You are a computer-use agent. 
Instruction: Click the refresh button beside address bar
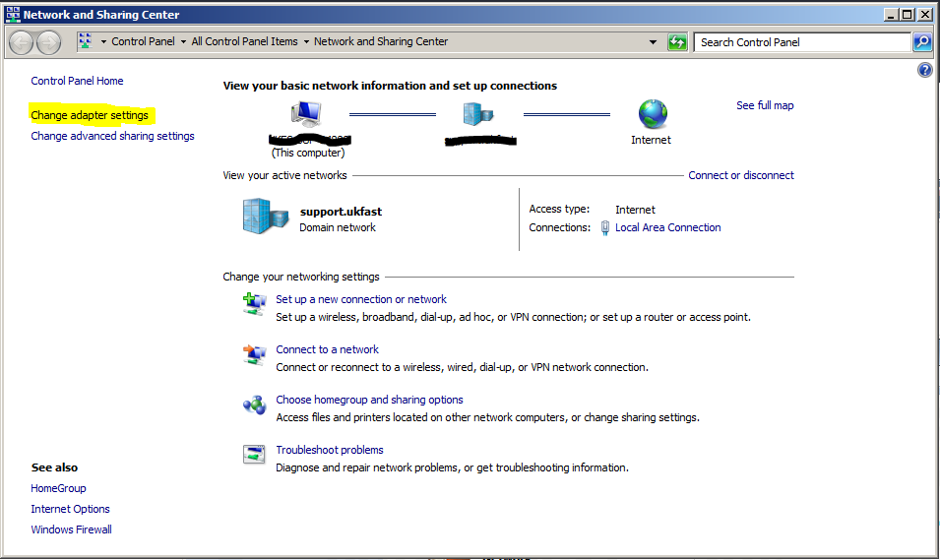pyautogui.click(x=677, y=42)
